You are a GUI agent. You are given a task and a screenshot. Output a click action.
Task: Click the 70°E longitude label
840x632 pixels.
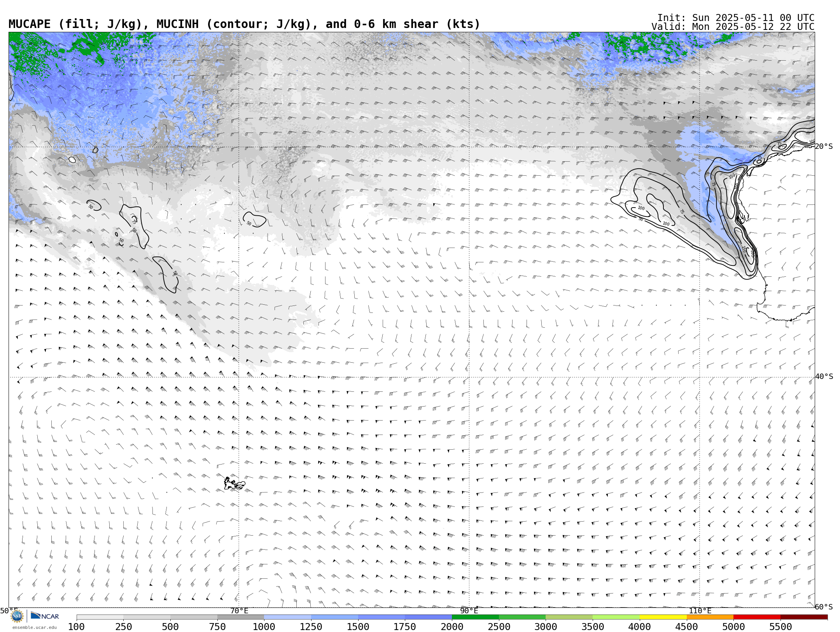(x=239, y=611)
